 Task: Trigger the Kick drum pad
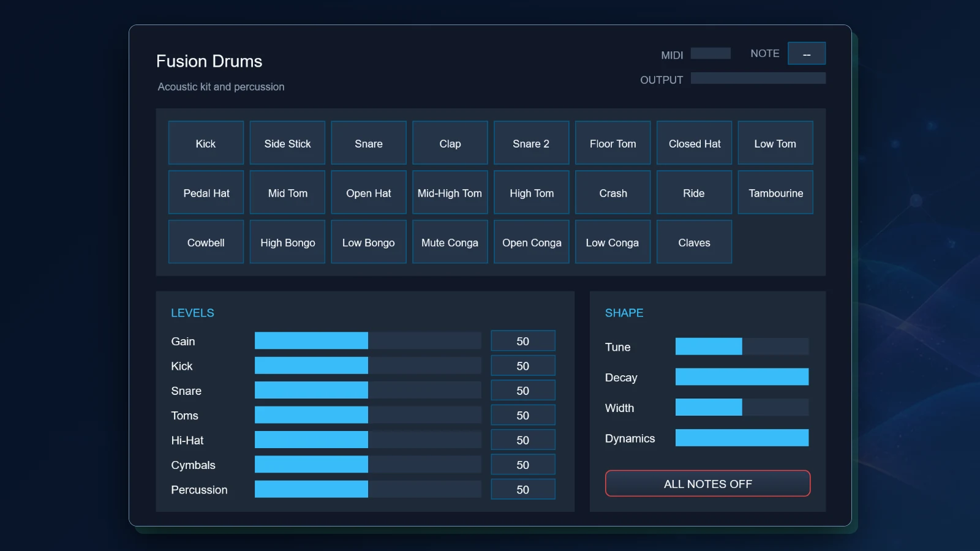pos(206,143)
